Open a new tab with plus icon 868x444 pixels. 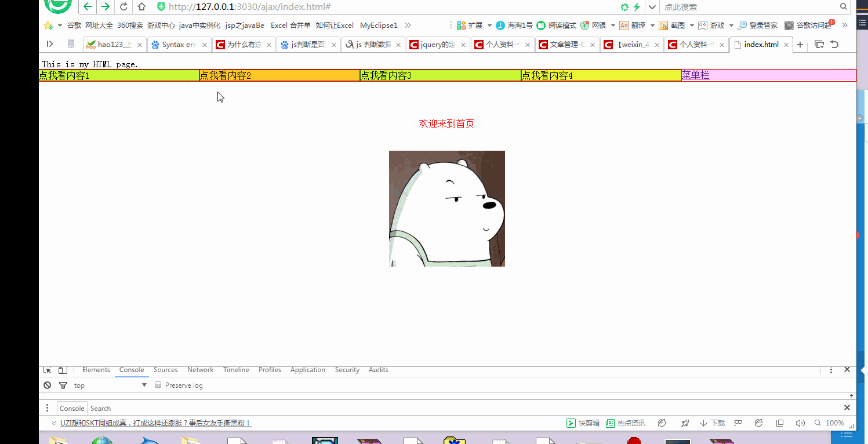click(x=800, y=45)
